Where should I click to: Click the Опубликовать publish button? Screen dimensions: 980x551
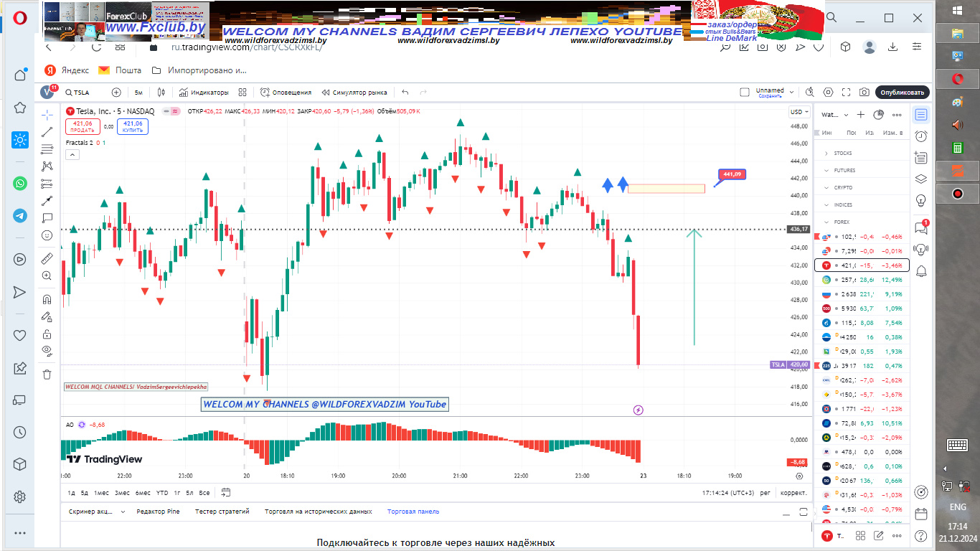coord(903,93)
